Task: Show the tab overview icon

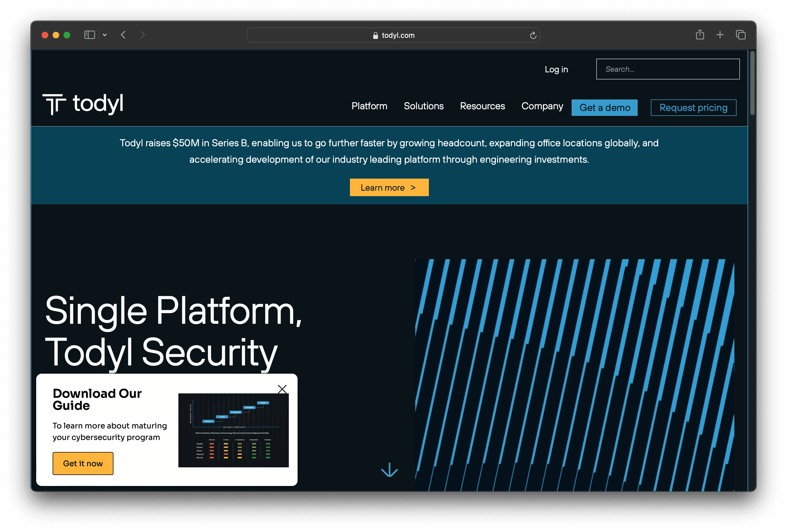Action: coord(741,35)
